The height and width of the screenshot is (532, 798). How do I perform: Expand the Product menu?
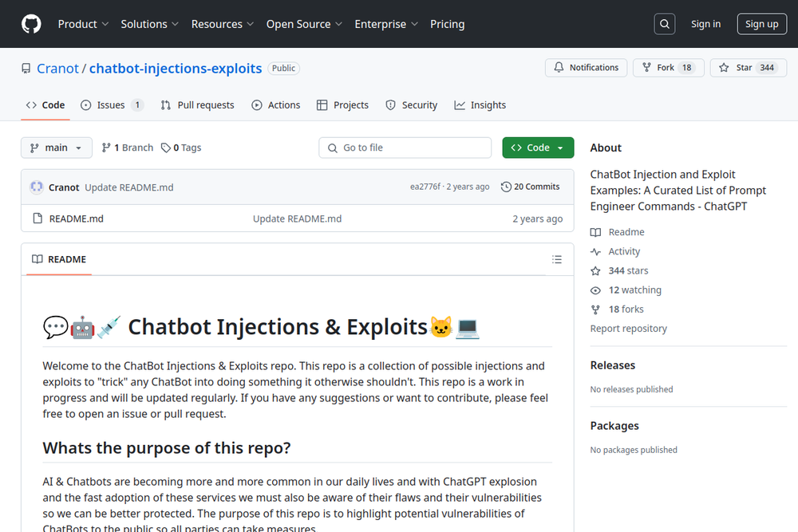point(83,24)
